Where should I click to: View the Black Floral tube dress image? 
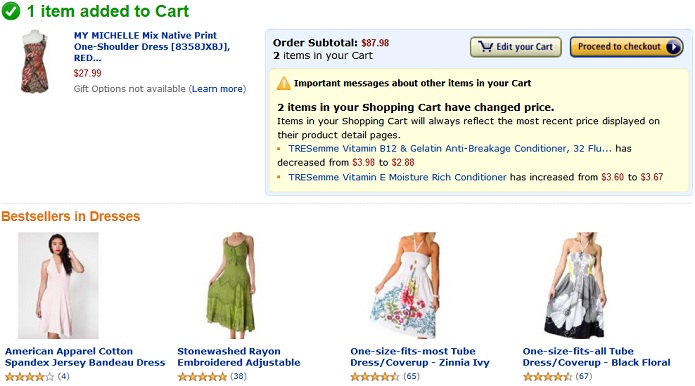(x=576, y=285)
